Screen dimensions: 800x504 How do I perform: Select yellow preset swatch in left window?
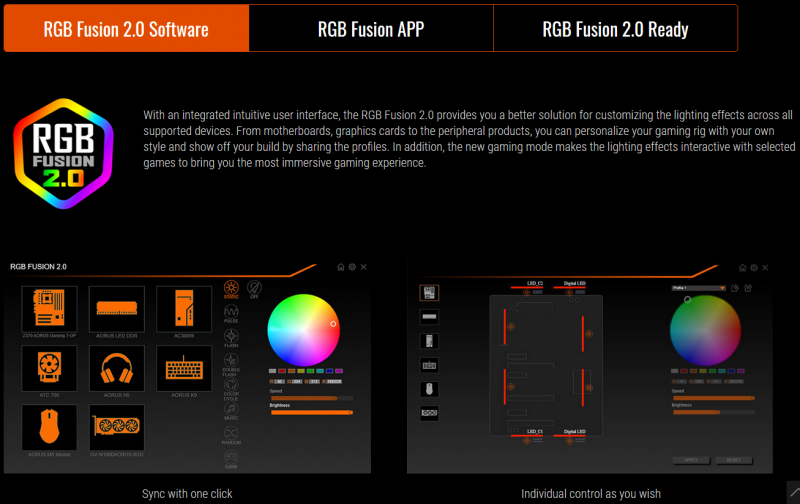(301, 371)
